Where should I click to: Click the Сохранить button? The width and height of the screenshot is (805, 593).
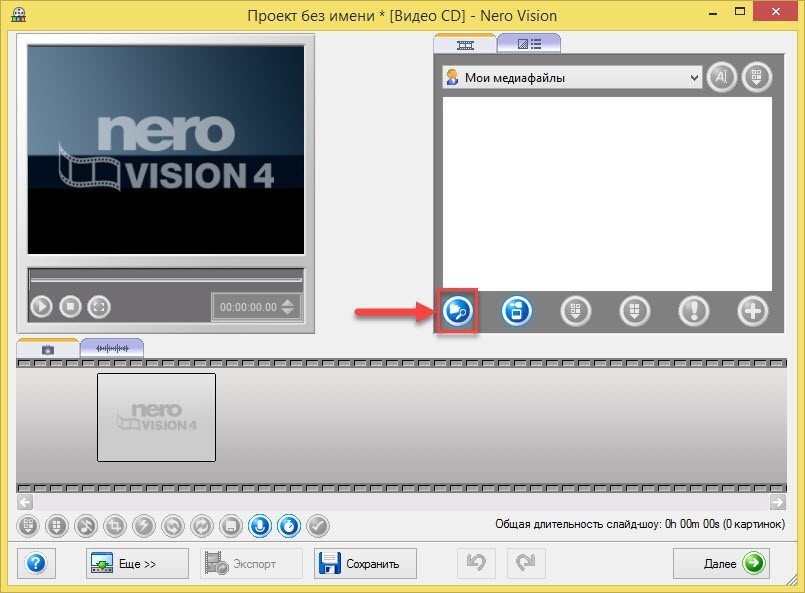point(365,563)
